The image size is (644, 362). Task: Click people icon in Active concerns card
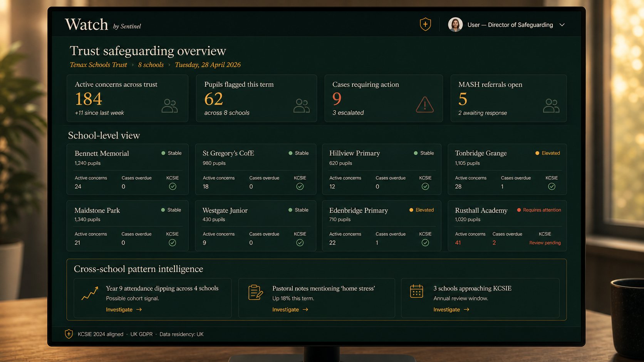[169, 105]
